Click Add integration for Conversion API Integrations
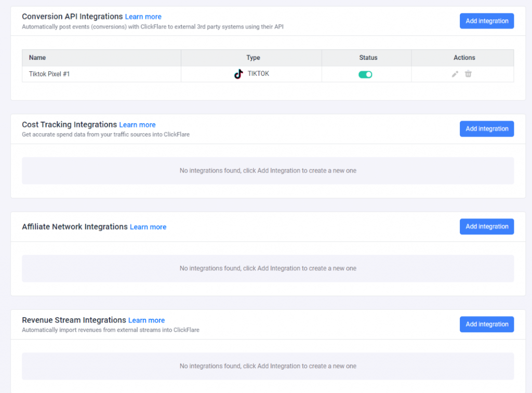 click(x=486, y=21)
